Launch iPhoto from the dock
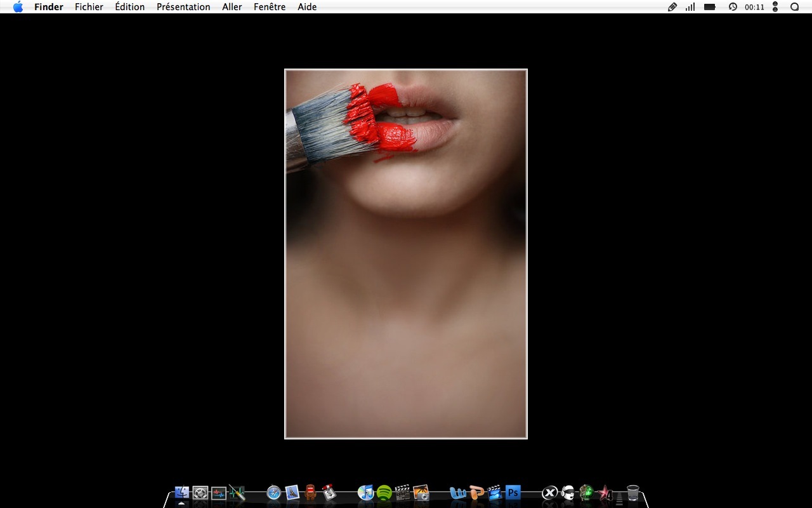Image resolution: width=812 pixels, height=508 pixels. [x=421, y=493]
